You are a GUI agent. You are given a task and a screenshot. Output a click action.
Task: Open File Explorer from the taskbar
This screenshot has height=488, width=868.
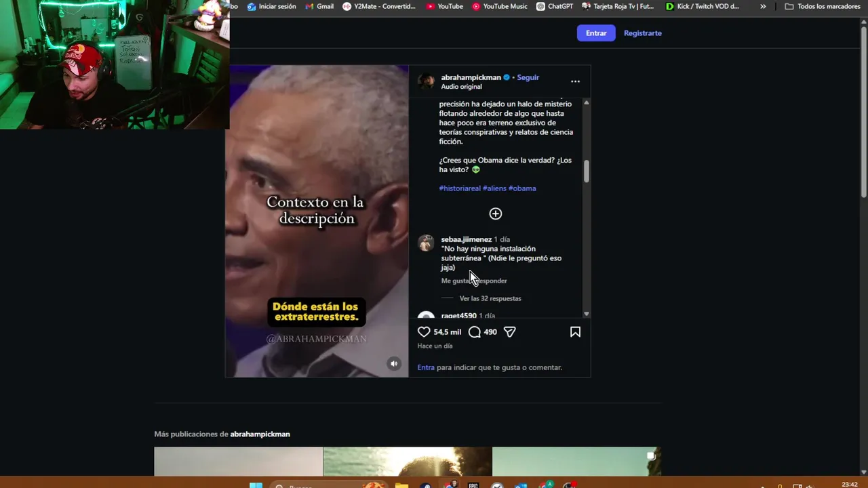pyautogui.click(x=401, y=485)
